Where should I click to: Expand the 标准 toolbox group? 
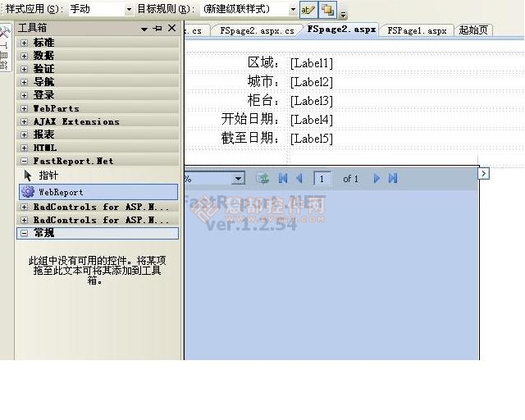(24, 43)
